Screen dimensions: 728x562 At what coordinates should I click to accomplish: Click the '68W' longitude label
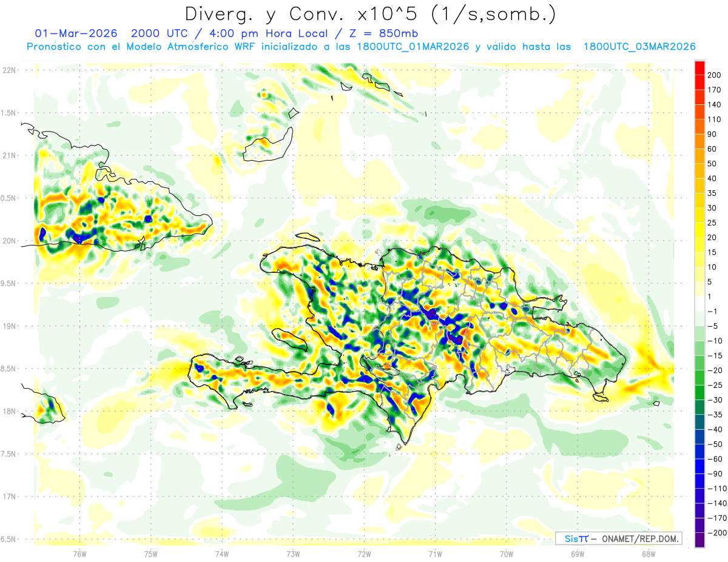coord(649,554)
